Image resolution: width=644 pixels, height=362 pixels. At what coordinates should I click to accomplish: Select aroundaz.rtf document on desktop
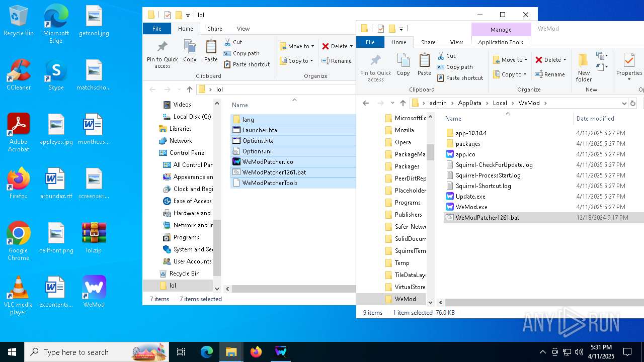[x=56, y=184]
